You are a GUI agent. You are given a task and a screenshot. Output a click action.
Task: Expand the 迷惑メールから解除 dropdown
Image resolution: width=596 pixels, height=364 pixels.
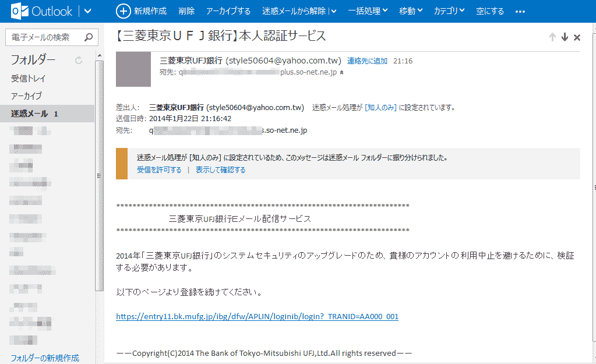[x=333, y=11]
